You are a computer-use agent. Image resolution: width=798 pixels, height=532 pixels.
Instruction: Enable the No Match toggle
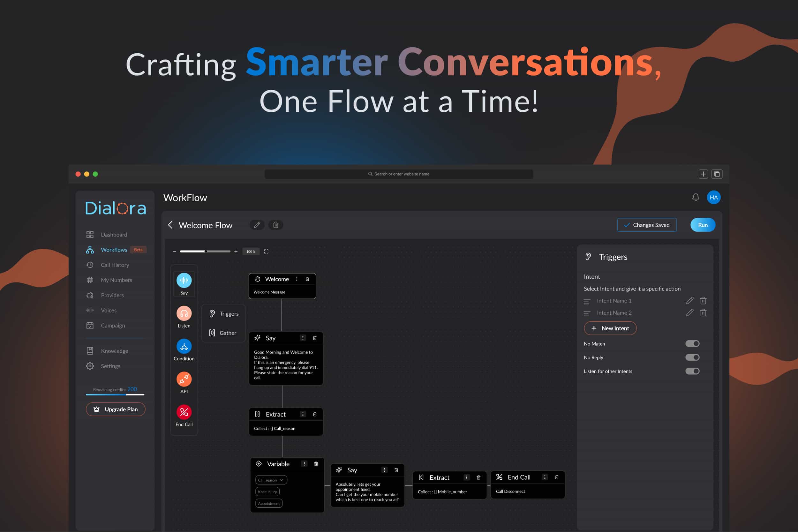pos(692,343)
